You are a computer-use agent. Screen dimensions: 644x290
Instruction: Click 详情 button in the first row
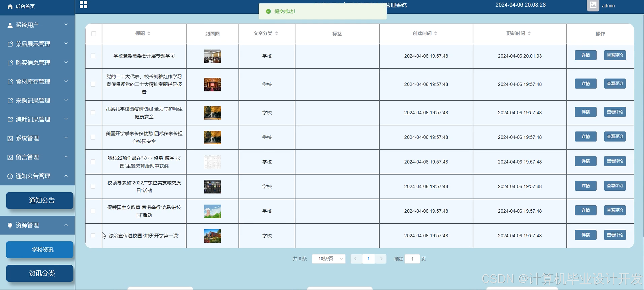point(585,55)
